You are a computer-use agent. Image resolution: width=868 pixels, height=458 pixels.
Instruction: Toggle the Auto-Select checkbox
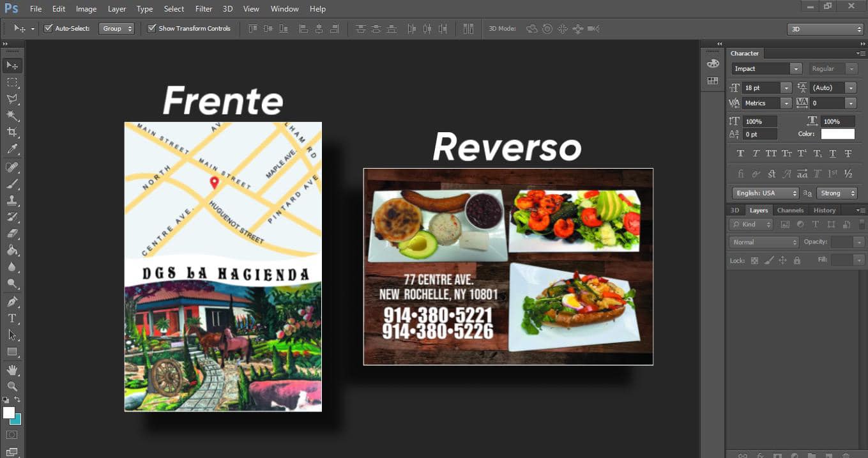48,29
